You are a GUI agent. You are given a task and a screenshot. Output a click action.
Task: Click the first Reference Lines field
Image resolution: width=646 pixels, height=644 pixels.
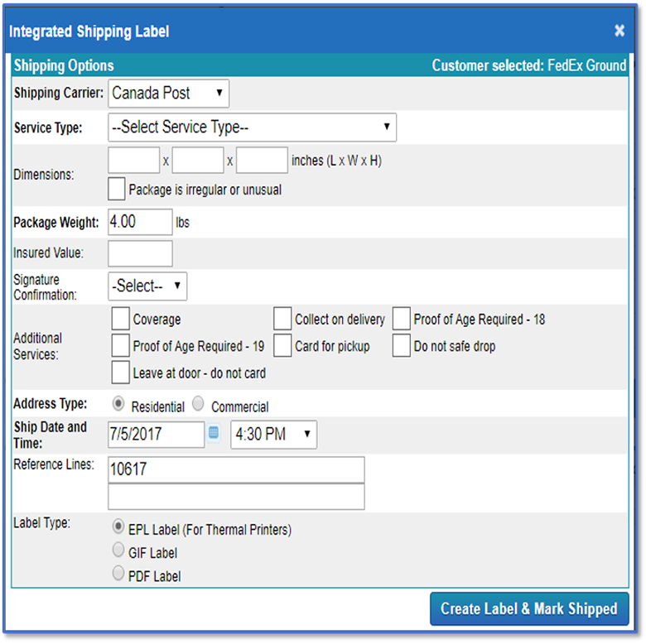(237, 469)
